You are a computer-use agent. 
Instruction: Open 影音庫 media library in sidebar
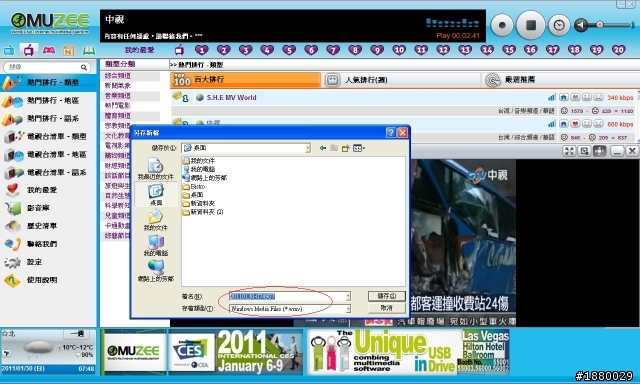[48, 208]
